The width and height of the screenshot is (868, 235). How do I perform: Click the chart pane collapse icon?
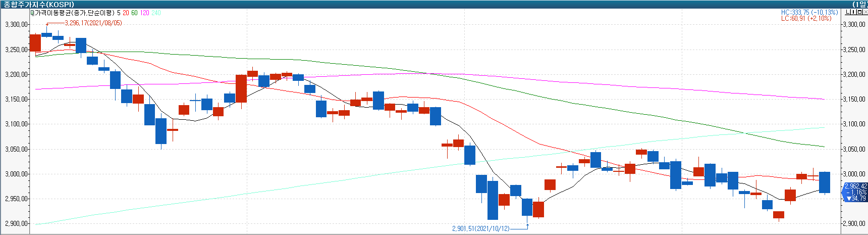click(x=848, y=12)
